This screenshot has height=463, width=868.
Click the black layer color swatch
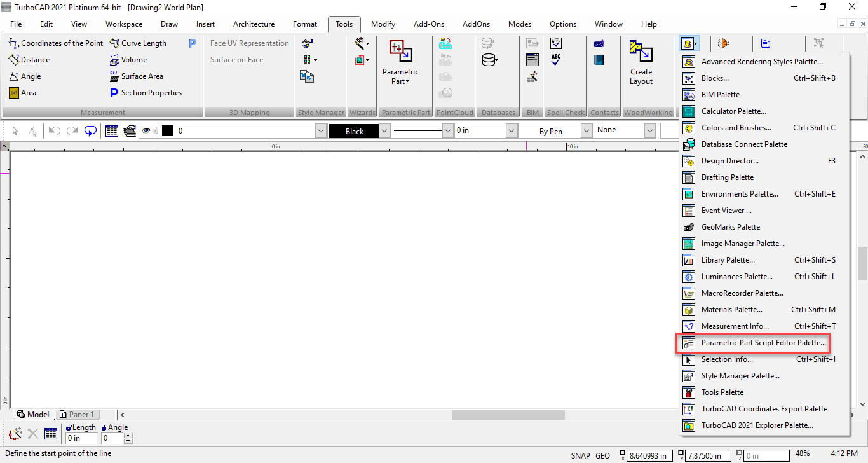[x=168, y=131]
